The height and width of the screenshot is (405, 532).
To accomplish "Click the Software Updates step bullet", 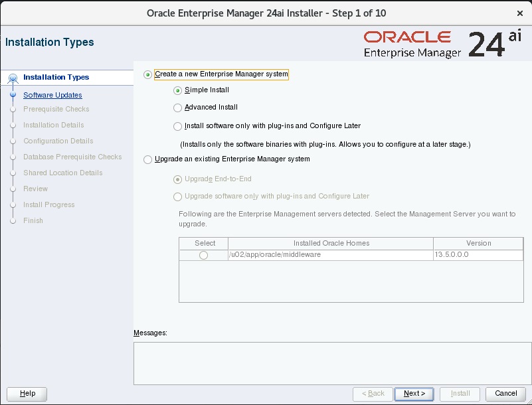I will click(x=13, y=94).
